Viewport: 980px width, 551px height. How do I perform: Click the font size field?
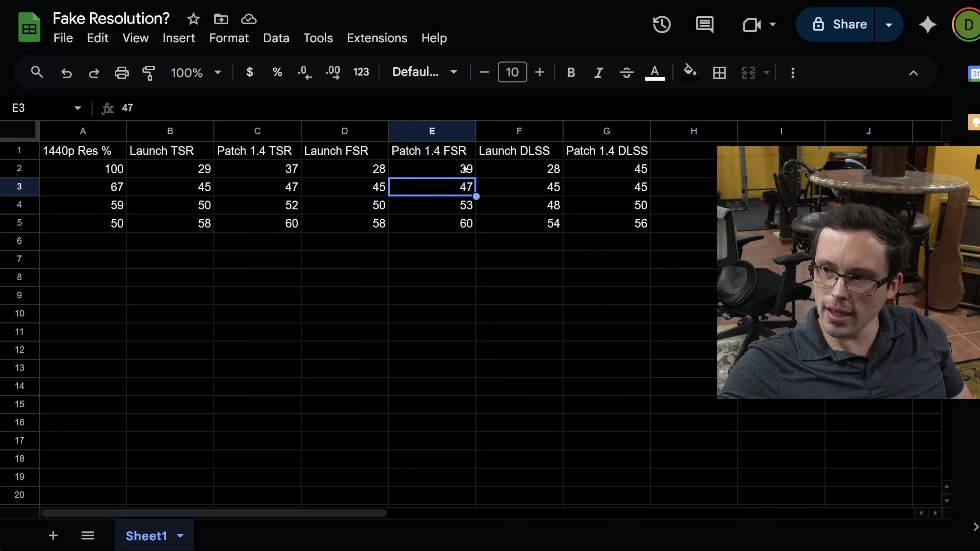click(x=512, y=72)
